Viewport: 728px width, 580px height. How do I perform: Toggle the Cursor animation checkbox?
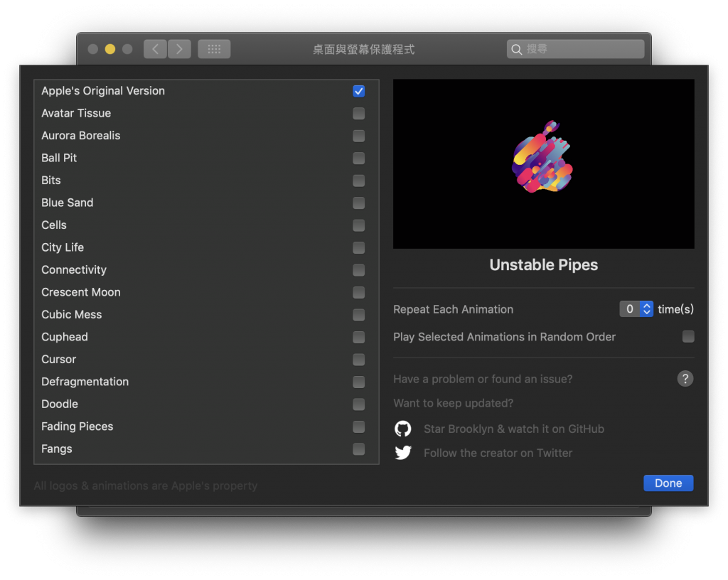pos(358,360)
